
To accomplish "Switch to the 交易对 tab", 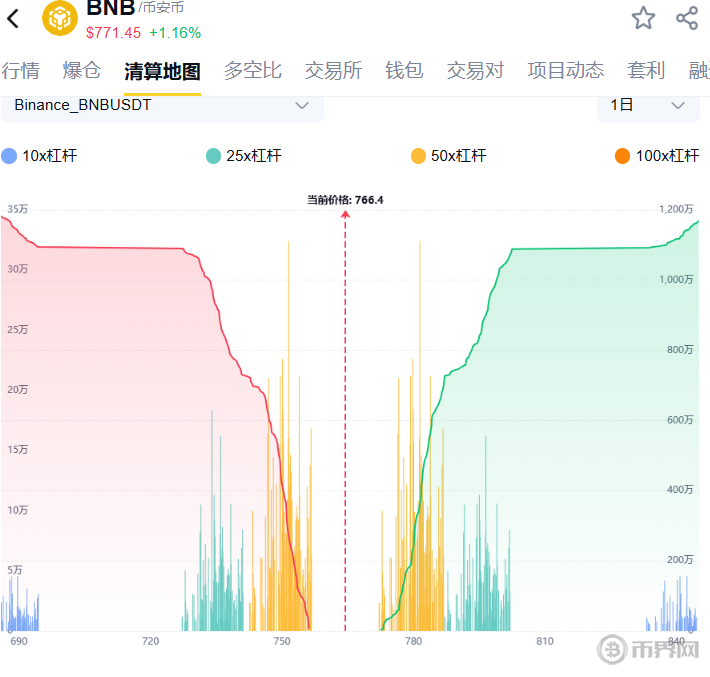I will pos(475,71).
